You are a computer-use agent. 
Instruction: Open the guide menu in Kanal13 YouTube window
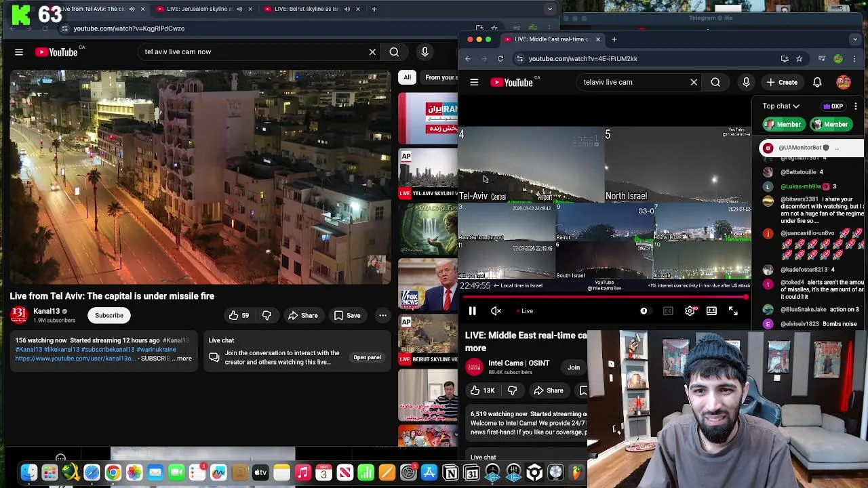[x=19, y=52]
